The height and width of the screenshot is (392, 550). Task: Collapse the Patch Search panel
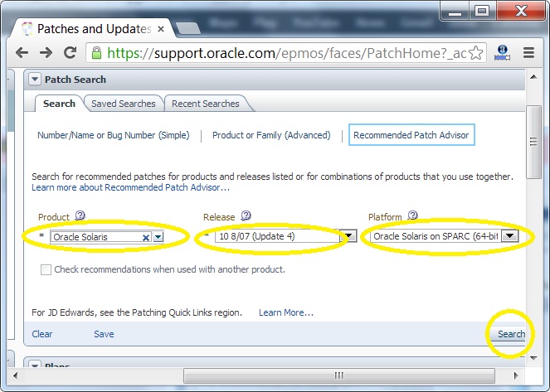(34, 80)
